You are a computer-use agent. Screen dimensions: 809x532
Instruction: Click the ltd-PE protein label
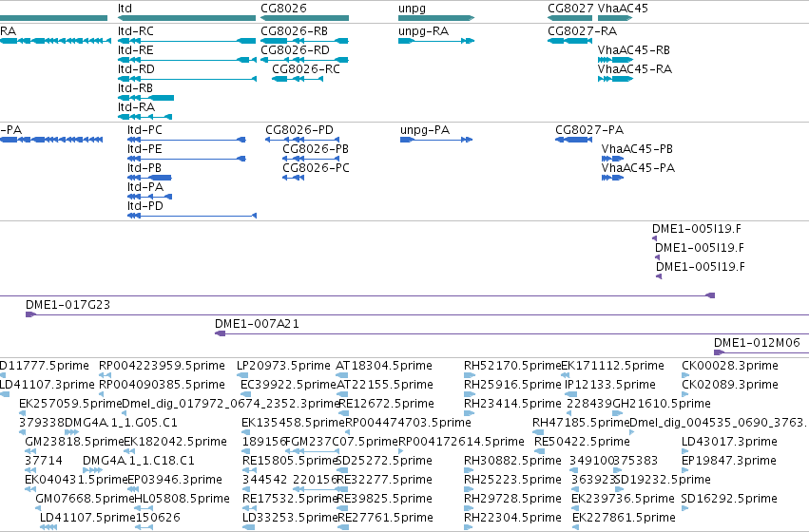pos(144,149)
